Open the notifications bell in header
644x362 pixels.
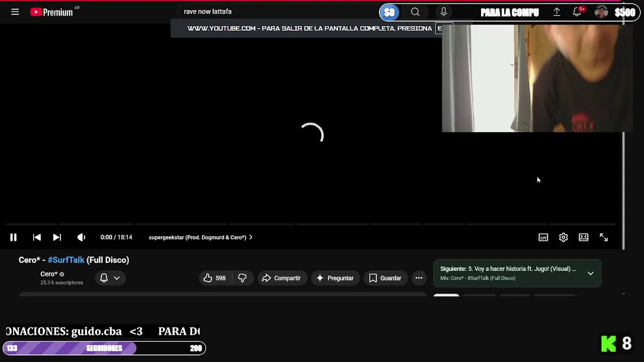(578, 12)
